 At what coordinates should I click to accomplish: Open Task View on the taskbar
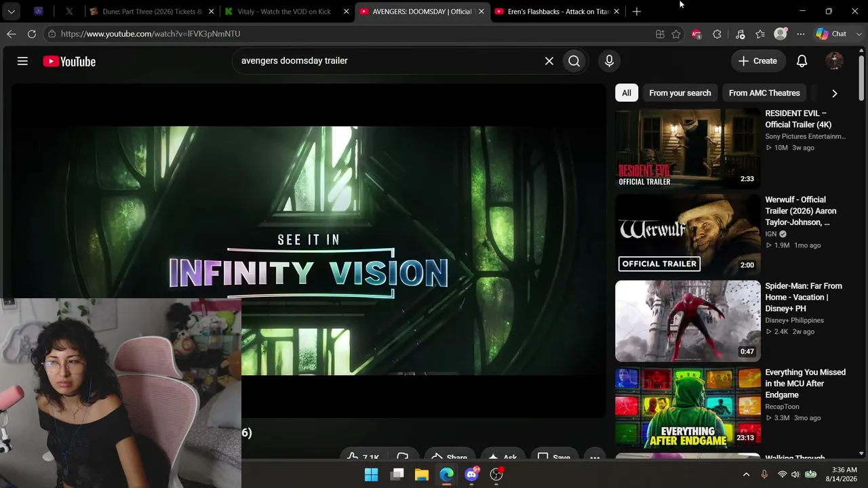pos(397,474)
